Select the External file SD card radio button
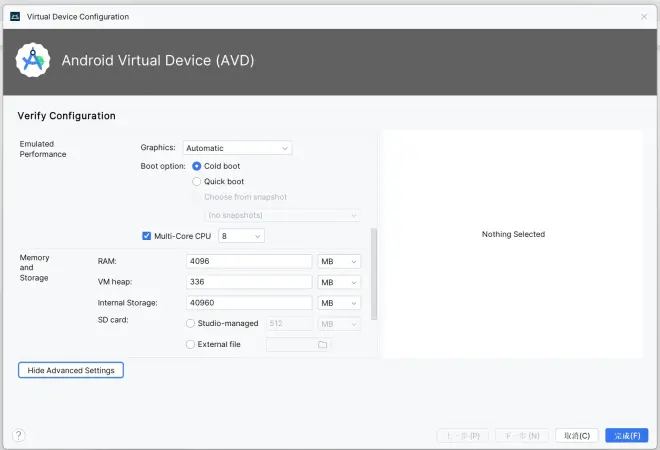The image size is (660, 450). (190, 344)
